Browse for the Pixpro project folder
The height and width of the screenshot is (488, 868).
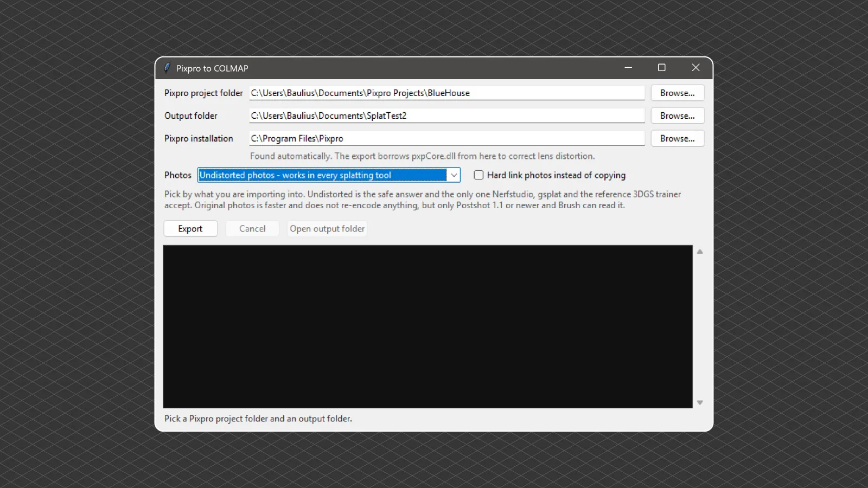tap(678, 93)
